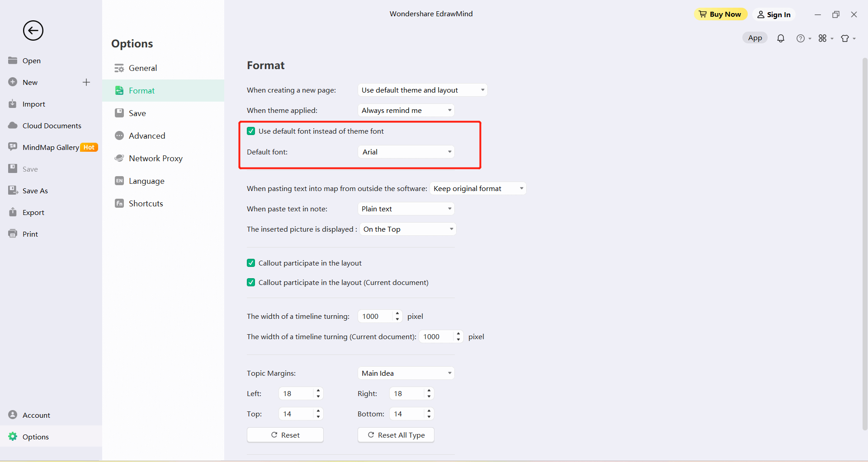Toggle Use default font instead of theme font
The width and height of the screenshot is (868, 462).
[x=251, y=131]
